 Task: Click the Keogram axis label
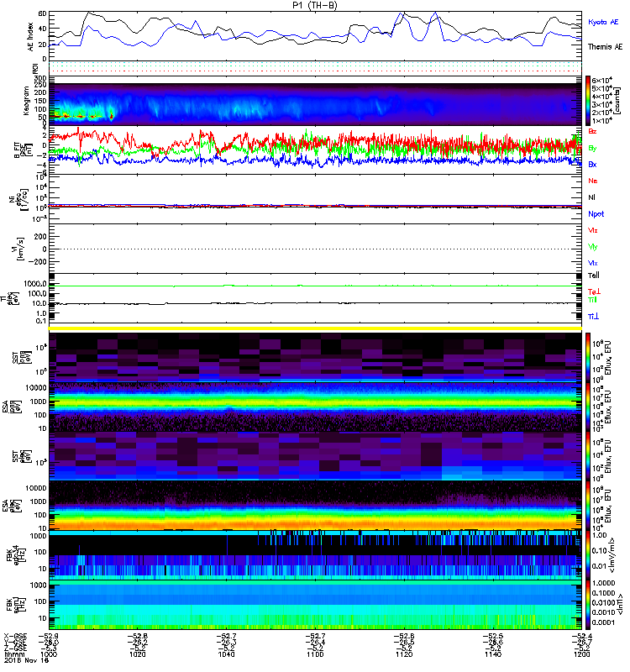[x=26, y=100]
